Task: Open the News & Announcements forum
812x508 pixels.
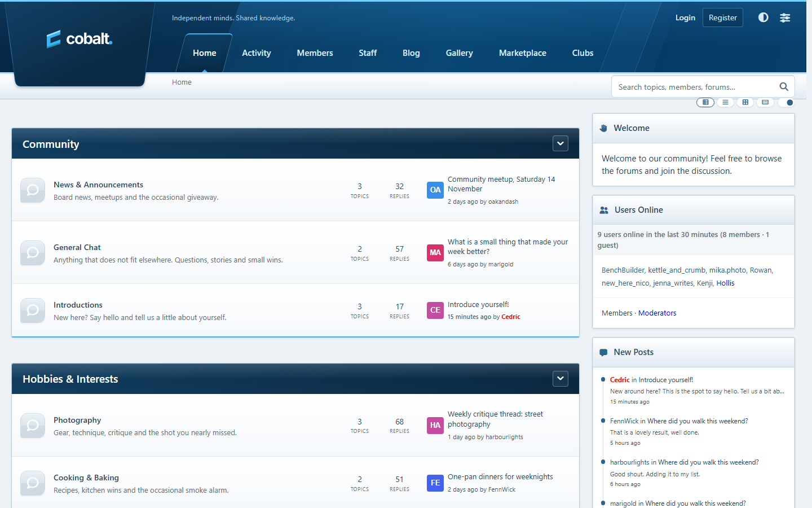Action: (x=98, y=185)
